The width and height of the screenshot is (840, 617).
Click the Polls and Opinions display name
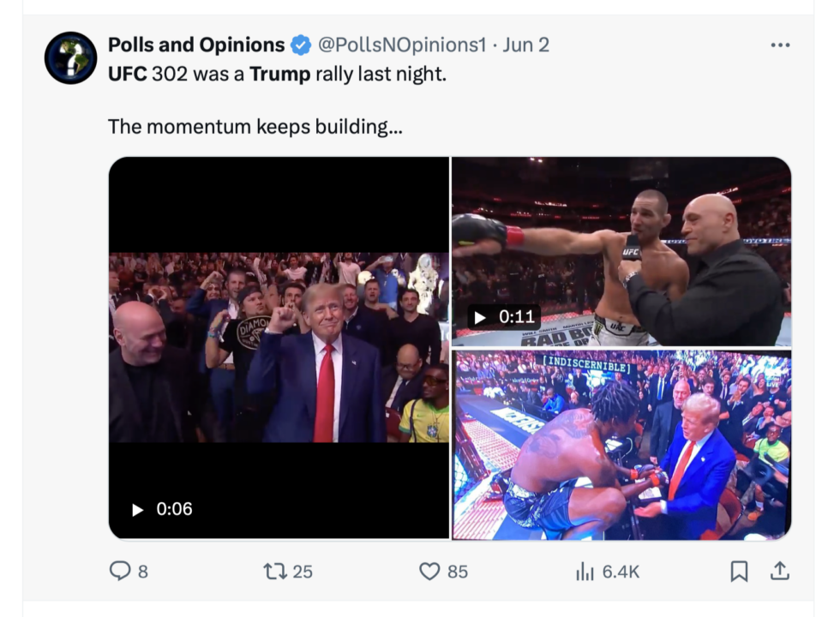point(196,45)
